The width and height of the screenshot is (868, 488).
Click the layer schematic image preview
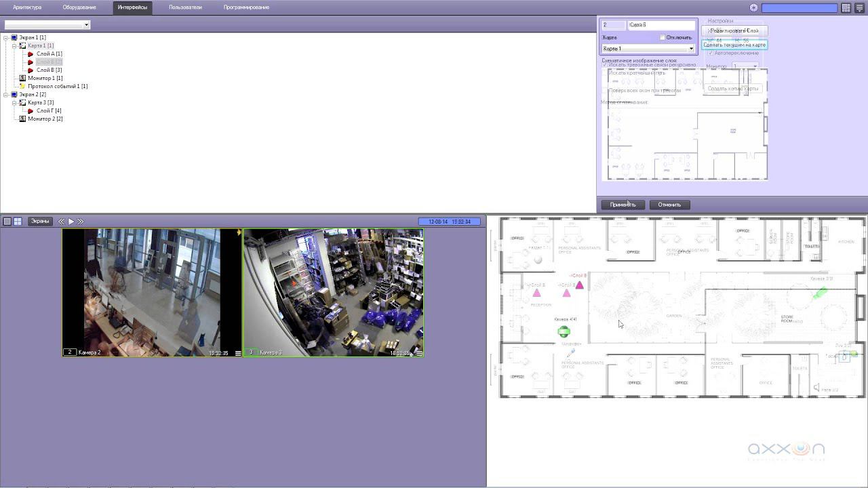click(x=685, y=125)
